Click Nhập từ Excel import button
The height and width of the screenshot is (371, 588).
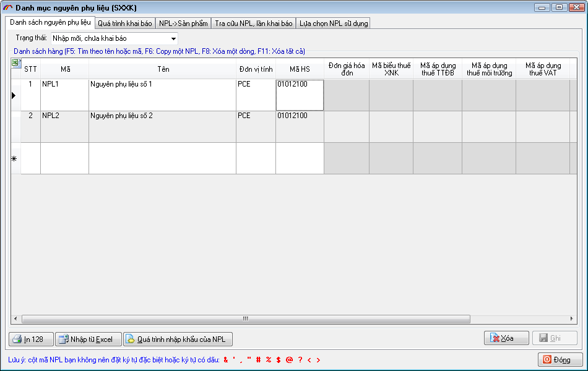(x=87, y=339)
